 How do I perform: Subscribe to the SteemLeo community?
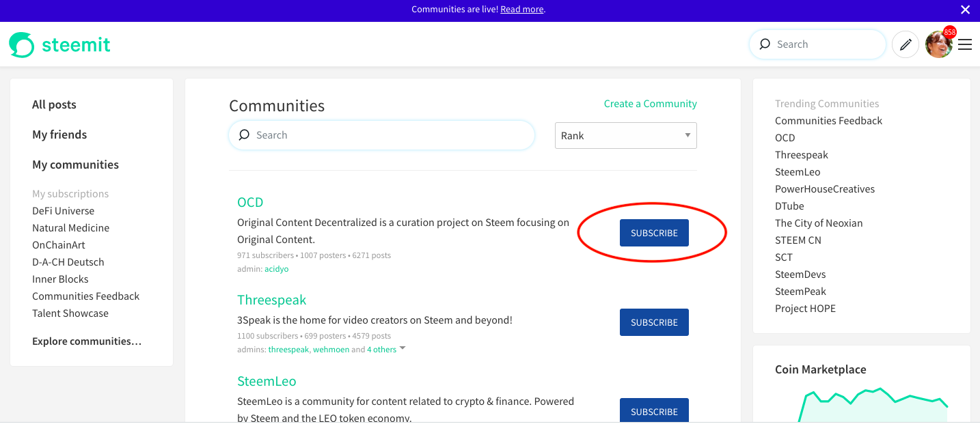click(x=654, y=411)
